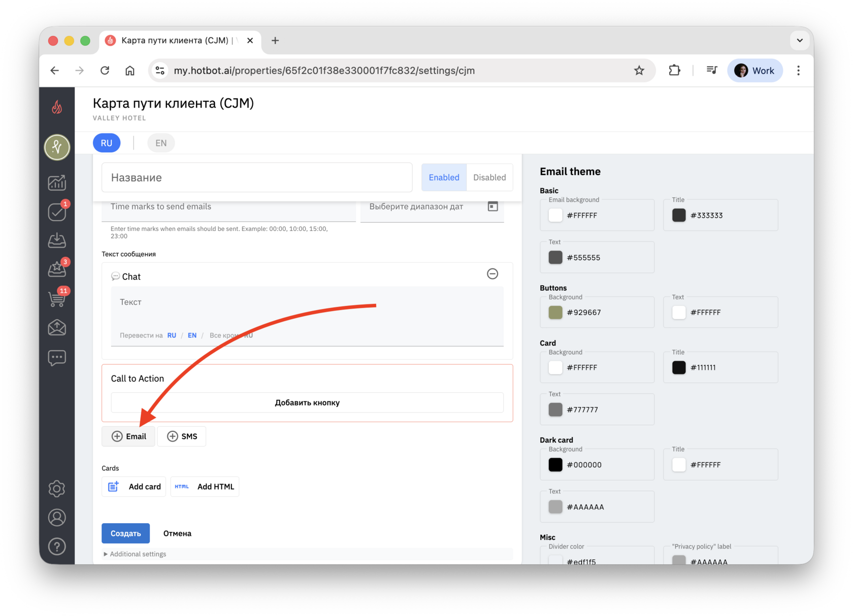The image size is (853, 616).
Task: Open a new browser tab
Action: (275, 41)
